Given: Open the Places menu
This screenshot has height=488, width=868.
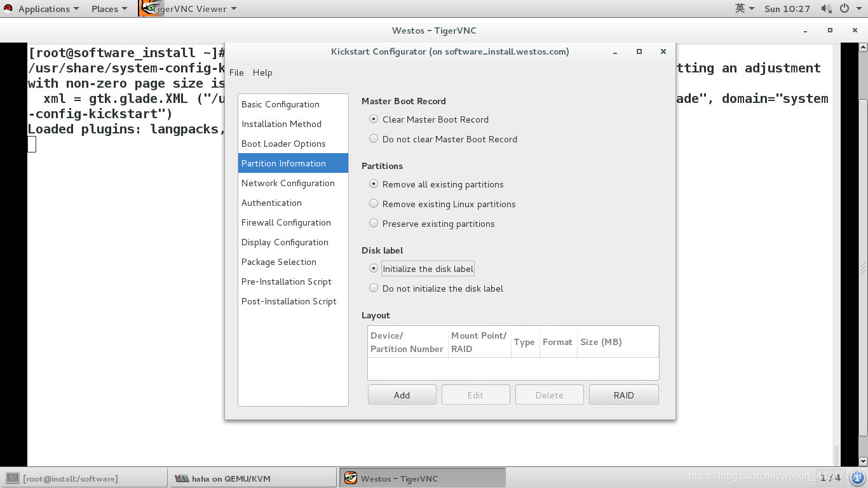Looking at the screenshot, I should click(x=109, y=9).
